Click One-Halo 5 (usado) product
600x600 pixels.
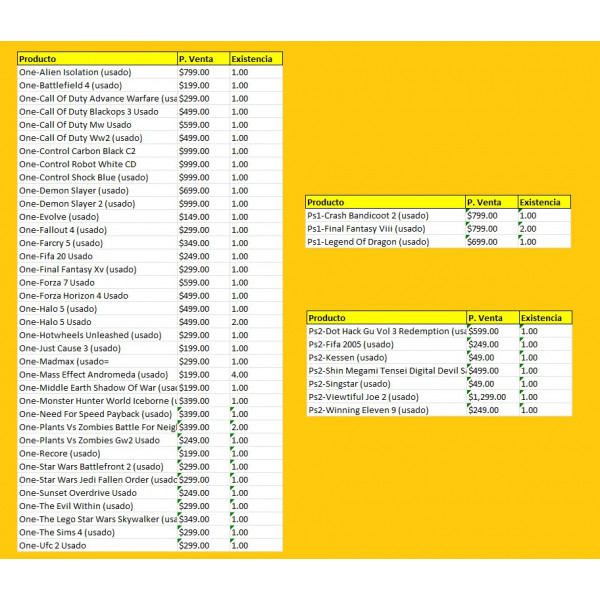click(97, 309)
